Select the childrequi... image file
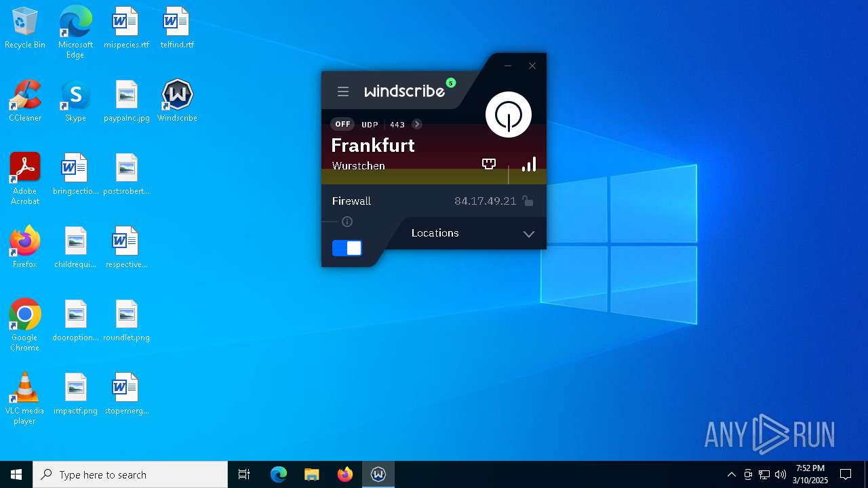The height and width of the screenshot is (488, 868). (x=75, y=248)
